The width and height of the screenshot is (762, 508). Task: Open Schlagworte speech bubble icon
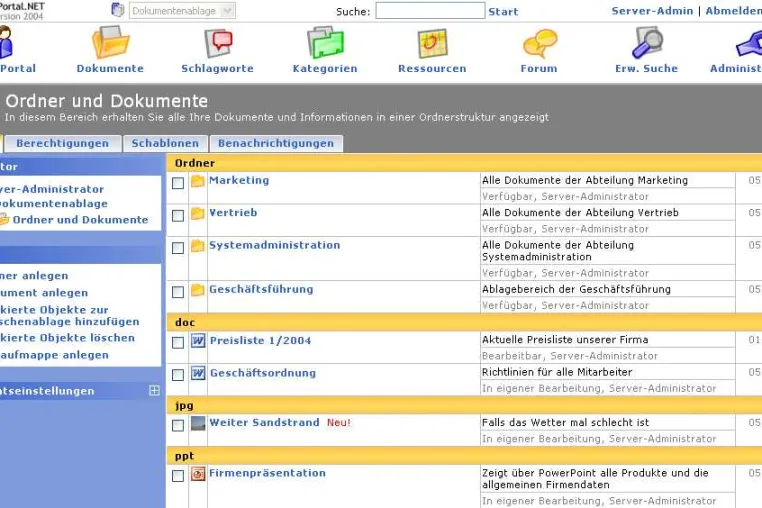218,43
